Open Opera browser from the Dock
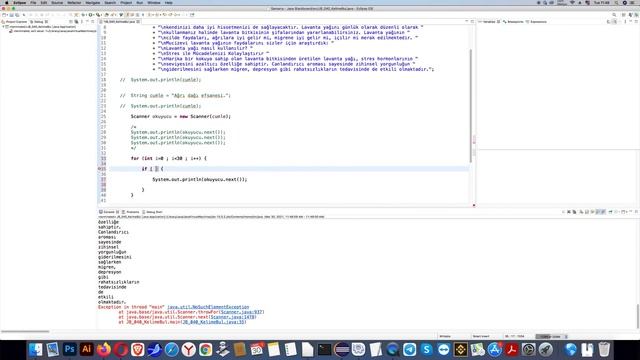 click(121, 350)
